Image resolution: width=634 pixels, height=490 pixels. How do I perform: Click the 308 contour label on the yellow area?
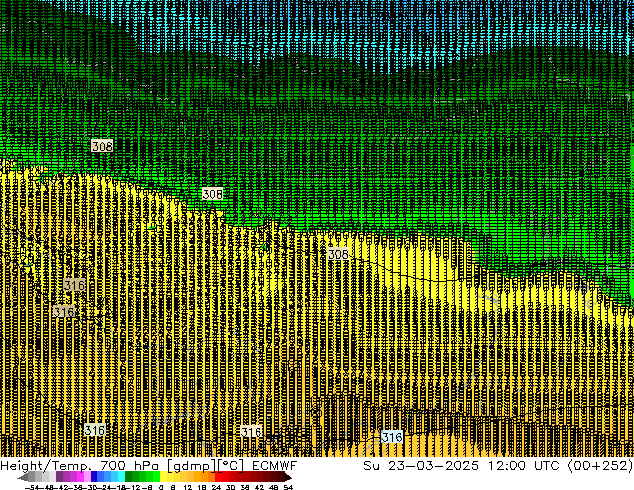coord(338,254)
